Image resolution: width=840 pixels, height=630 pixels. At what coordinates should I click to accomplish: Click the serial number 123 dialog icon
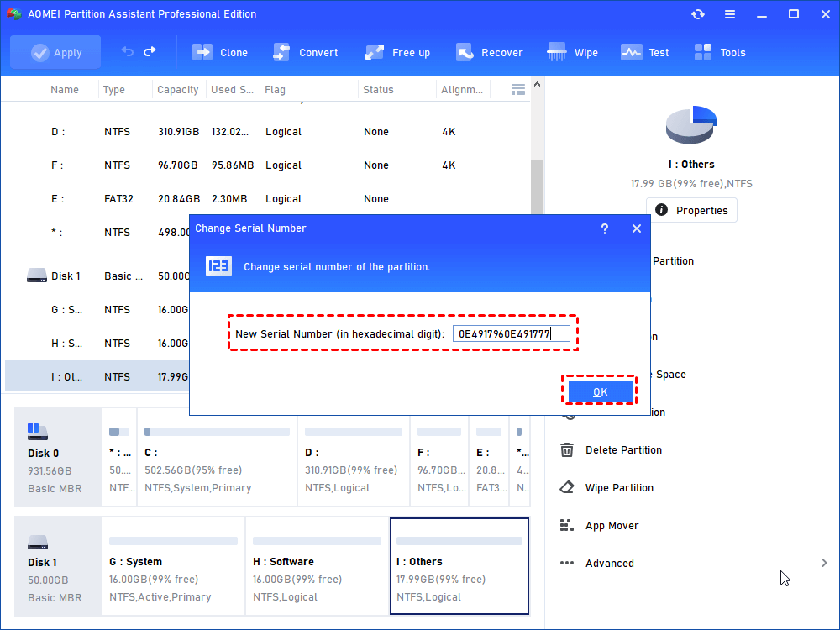(218, 265)
